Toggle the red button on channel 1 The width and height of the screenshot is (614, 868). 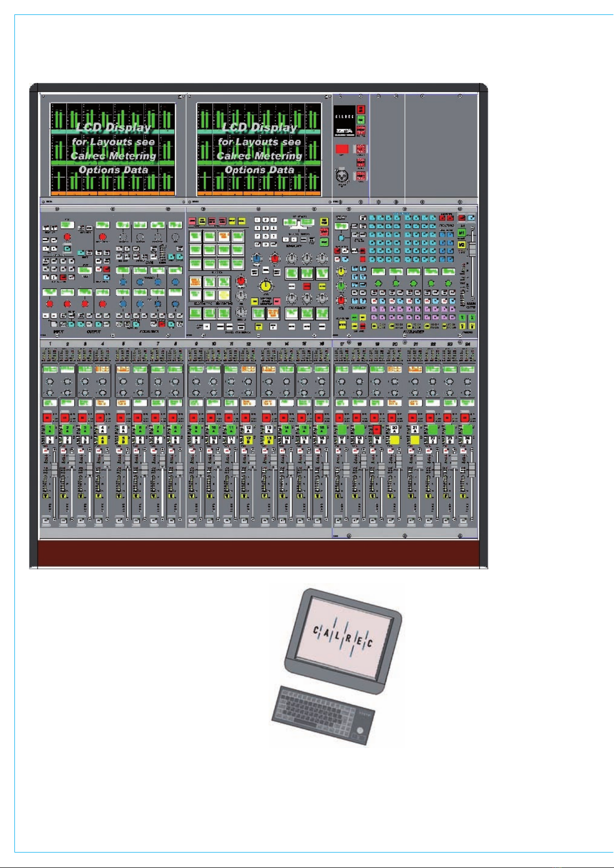tap(47, 417)
